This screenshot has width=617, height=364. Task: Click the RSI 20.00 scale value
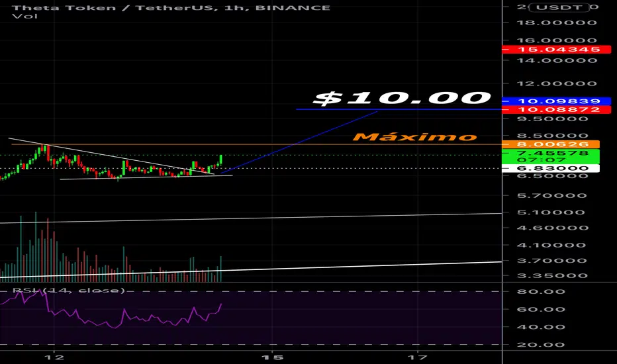(x=541, y=345)
